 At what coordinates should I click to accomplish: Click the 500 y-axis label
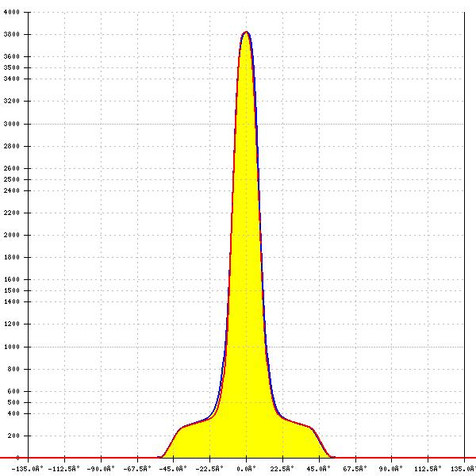click(x=13, y=402)
